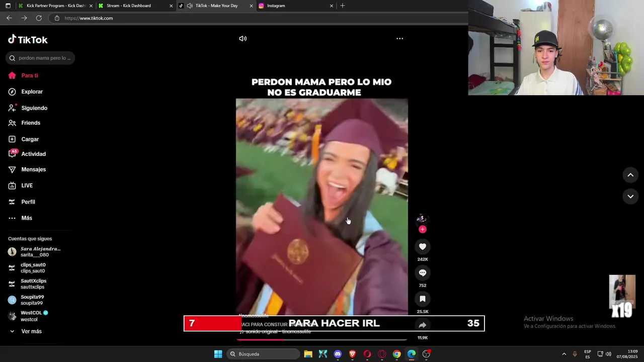Show hidden system tray icons
This screenshot has height=362, width=644.
click(x=564, y=354)
